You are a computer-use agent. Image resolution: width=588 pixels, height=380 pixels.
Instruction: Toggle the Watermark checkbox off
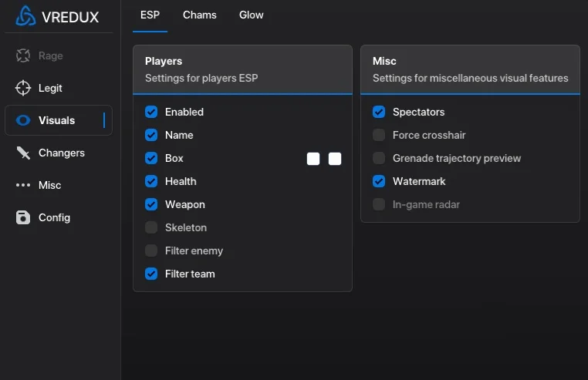(x=379, y=181)
